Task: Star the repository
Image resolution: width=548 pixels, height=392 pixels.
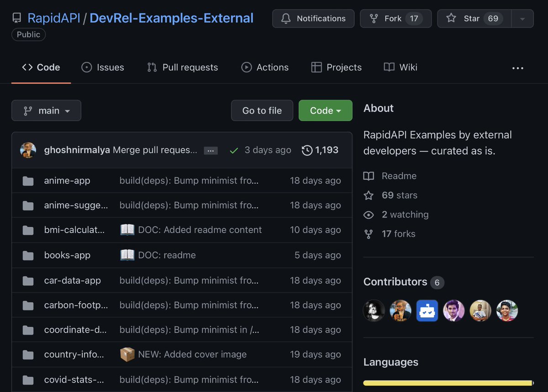Action: tap(474, 18)
